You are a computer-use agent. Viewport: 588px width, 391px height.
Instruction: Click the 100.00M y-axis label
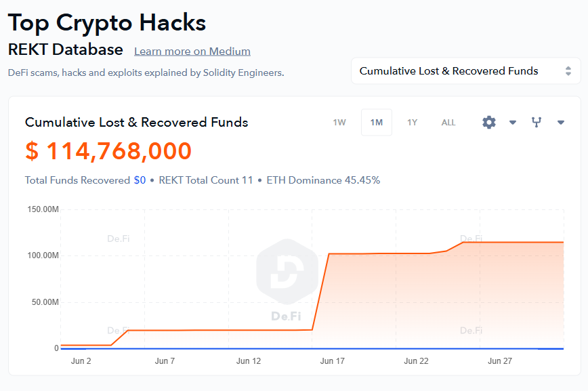coord(43,255)
